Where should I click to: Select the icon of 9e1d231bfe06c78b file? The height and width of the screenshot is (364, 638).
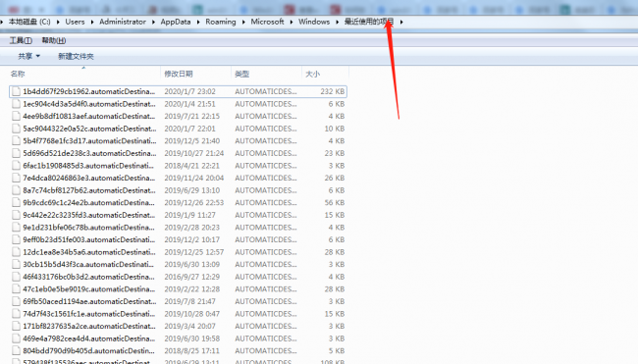click(x=16, y=227)
